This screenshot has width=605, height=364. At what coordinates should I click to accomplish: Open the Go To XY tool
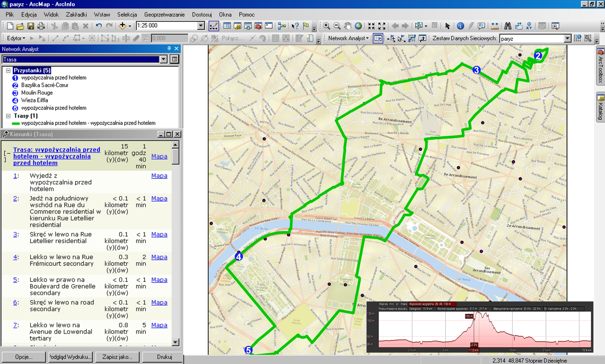[x=529, y=26]
